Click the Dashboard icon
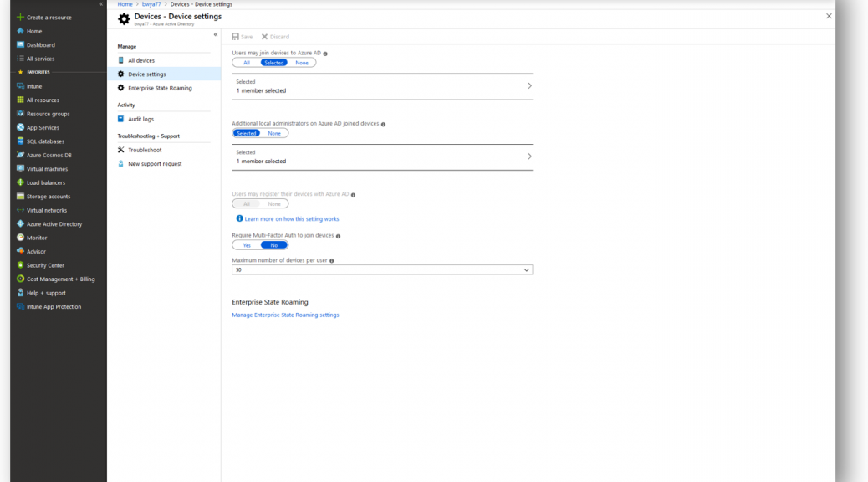Screen dimensions: 868x482 tap(20, 45)
